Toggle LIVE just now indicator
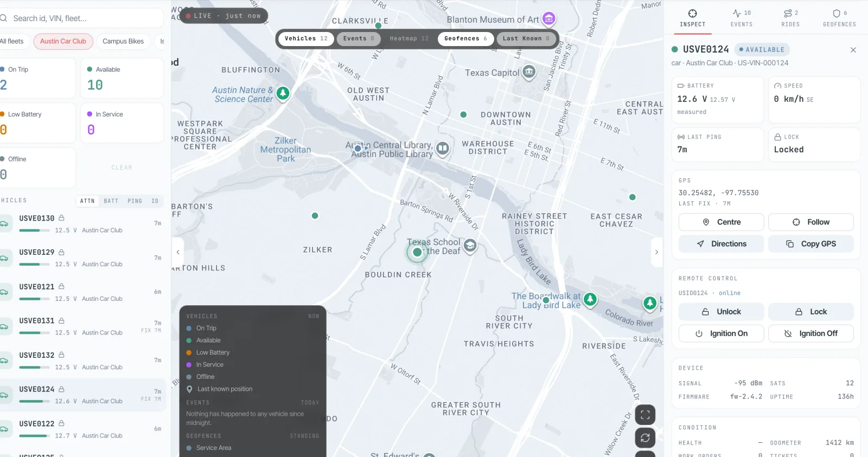 (x=224, y=16)
